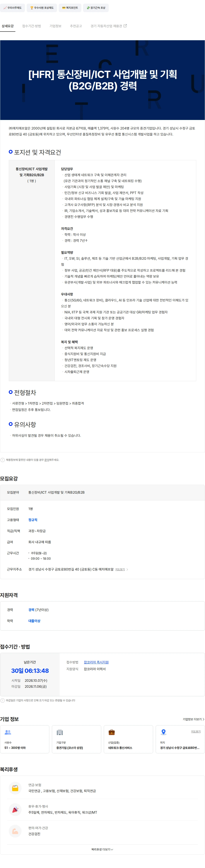This screenshot has width=205, height=868.
Task: Switch to the 접수기간·방법 tab
Action: [31, 26]
